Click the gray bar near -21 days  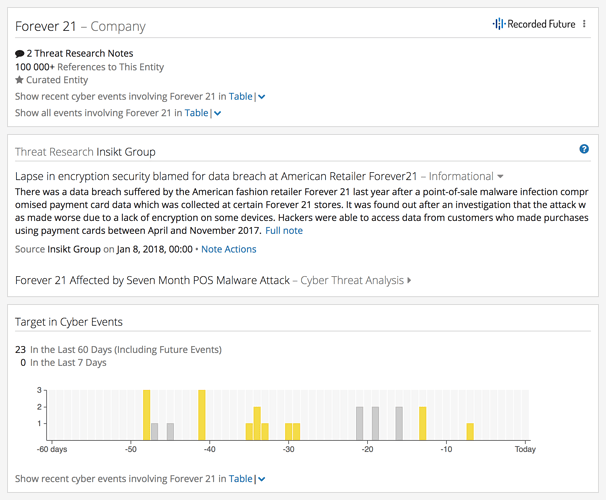359,423
